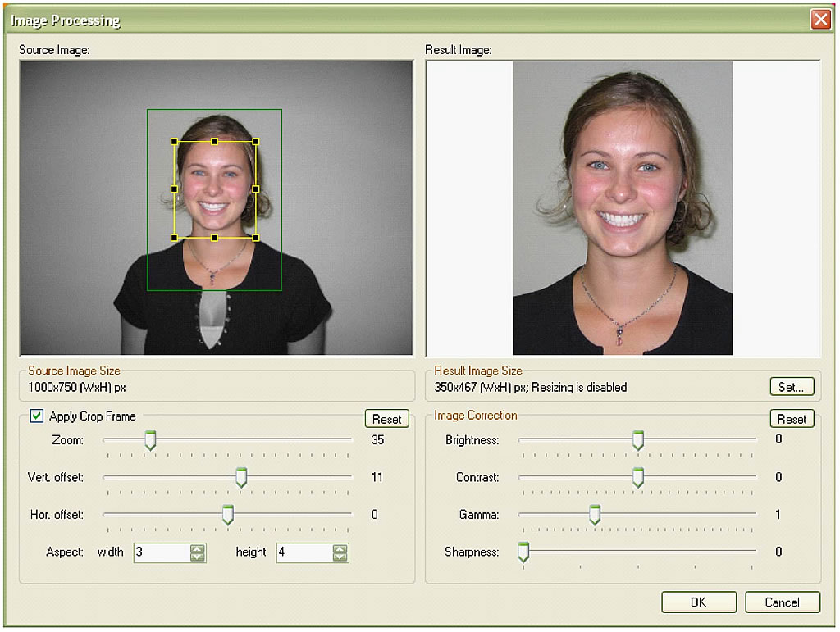The image size is (840, 632).
Task: Click the "Vert. offset:" label
Action: click(56, 477)
